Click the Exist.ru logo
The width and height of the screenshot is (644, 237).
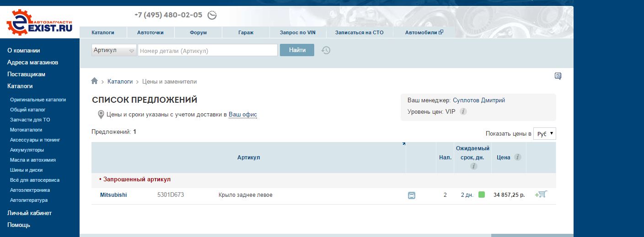(x=40, y=22)
